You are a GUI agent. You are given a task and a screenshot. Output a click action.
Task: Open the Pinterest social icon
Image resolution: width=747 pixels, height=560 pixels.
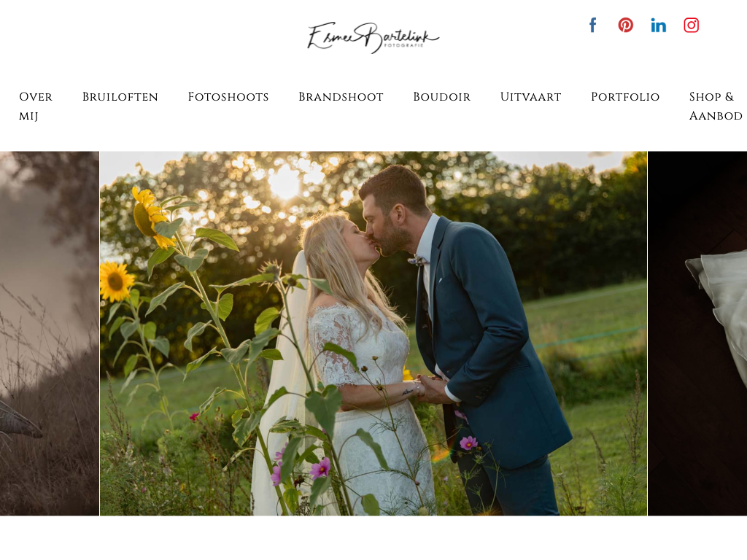click(x=625, y=25)
